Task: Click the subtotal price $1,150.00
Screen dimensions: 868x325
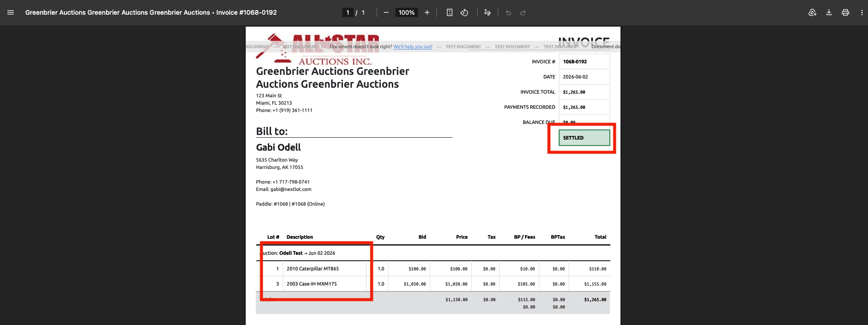Action: pyautogui.click(x=457, y=300)
